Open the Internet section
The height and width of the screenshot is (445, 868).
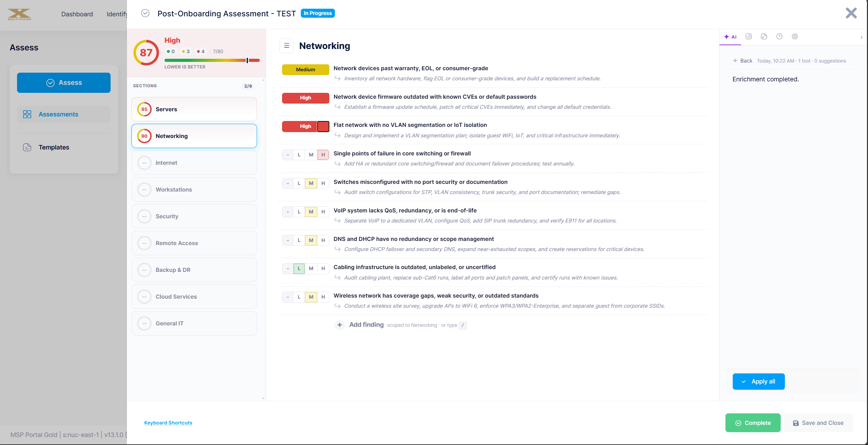pyautogui.click(x=194, y=163)
